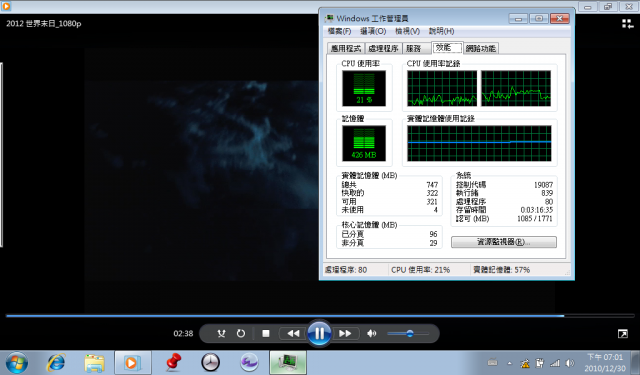The image size is (640, 375).
Task: Click the uptime value 0:03:16:35
Action: [536, 210]
